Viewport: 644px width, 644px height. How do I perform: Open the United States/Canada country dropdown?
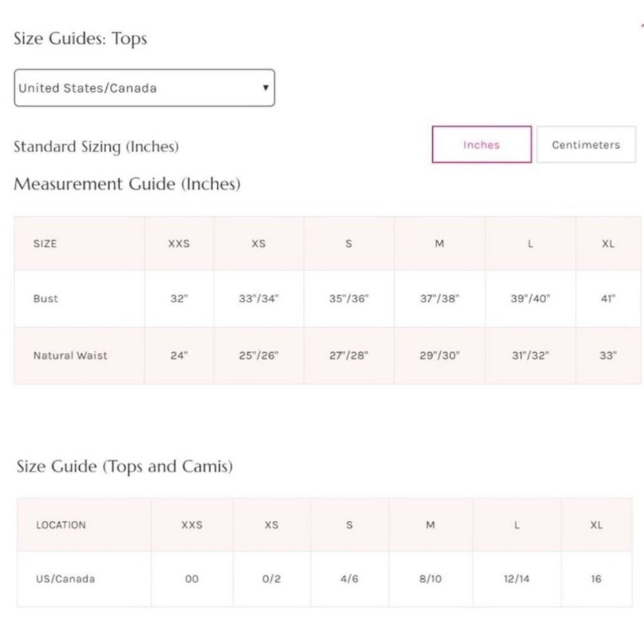[x=144, y=88]
